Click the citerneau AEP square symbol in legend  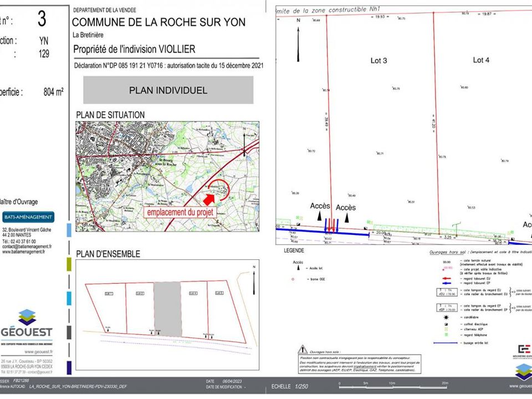point(446,329)
